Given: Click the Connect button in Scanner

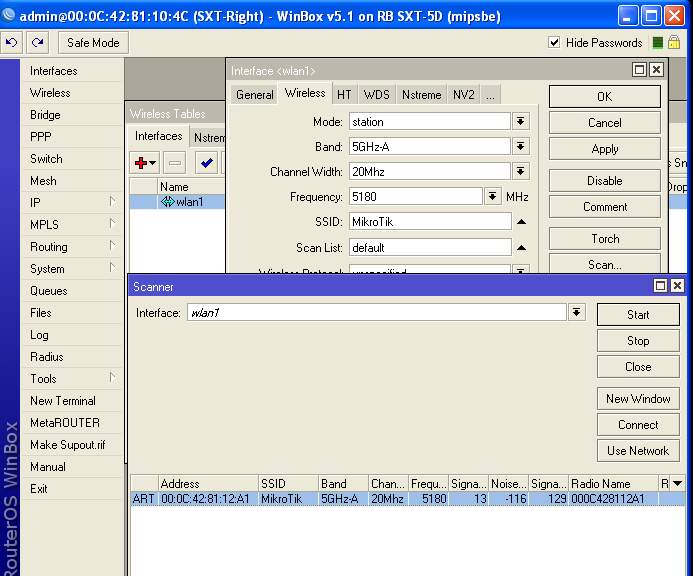Looking at the screenshot, I should click(638, 424).
